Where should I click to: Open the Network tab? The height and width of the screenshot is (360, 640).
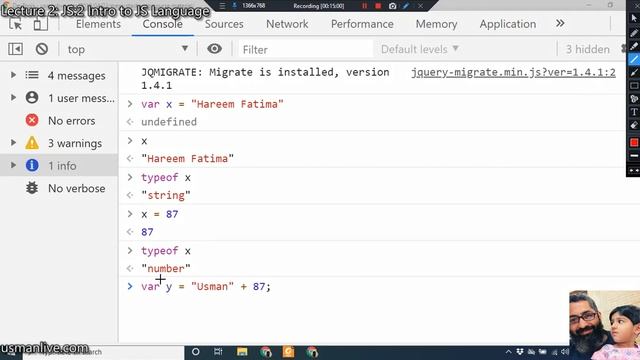click(287, 24)
